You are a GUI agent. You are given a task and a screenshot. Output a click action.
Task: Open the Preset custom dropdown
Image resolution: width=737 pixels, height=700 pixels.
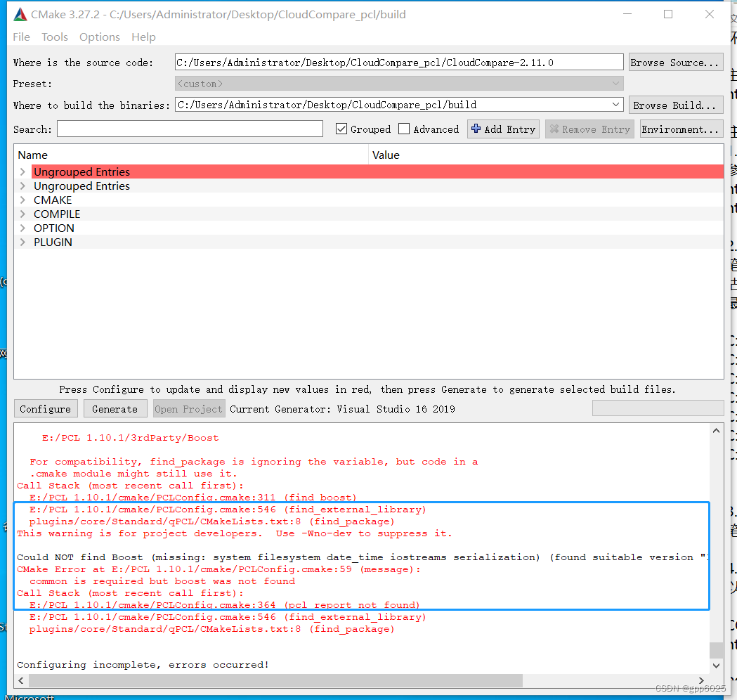tap(399, 84)
